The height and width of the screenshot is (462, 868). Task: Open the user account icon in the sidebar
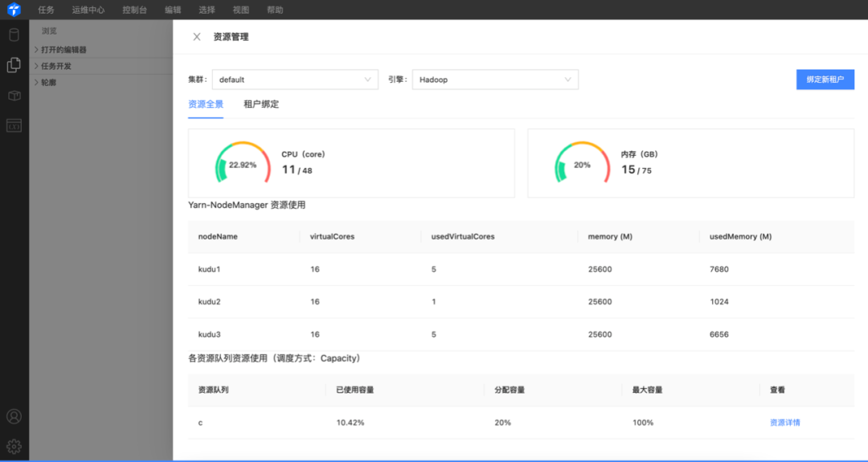click(14, 417)
